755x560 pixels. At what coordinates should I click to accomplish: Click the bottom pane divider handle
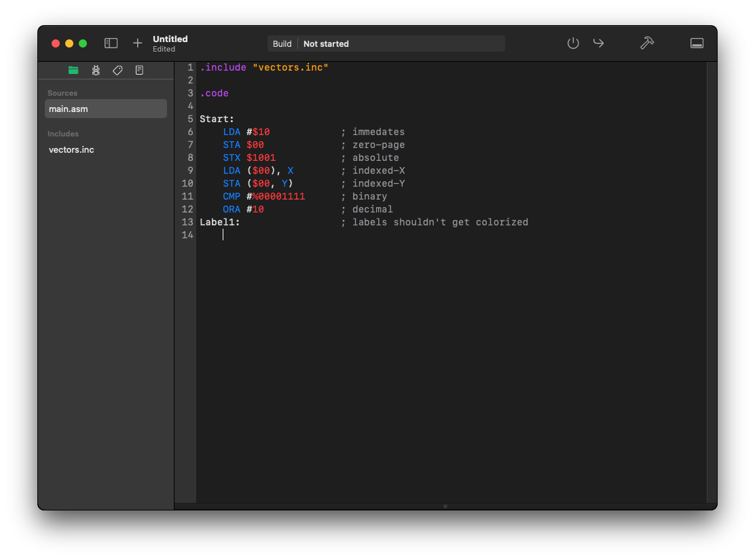pyautogui.click(x=445, y=506)
